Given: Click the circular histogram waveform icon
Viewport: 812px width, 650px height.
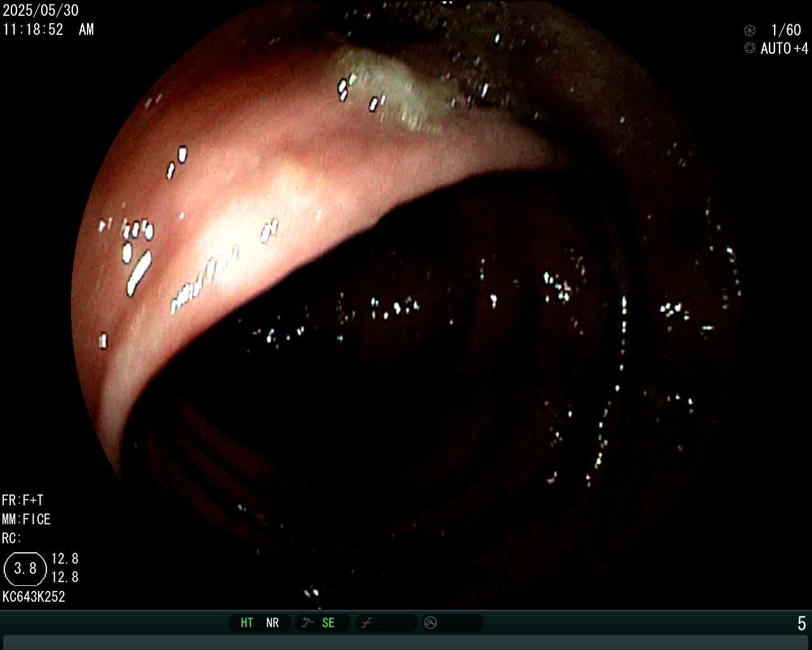Looking at the screenshot, I should point(430,623).
